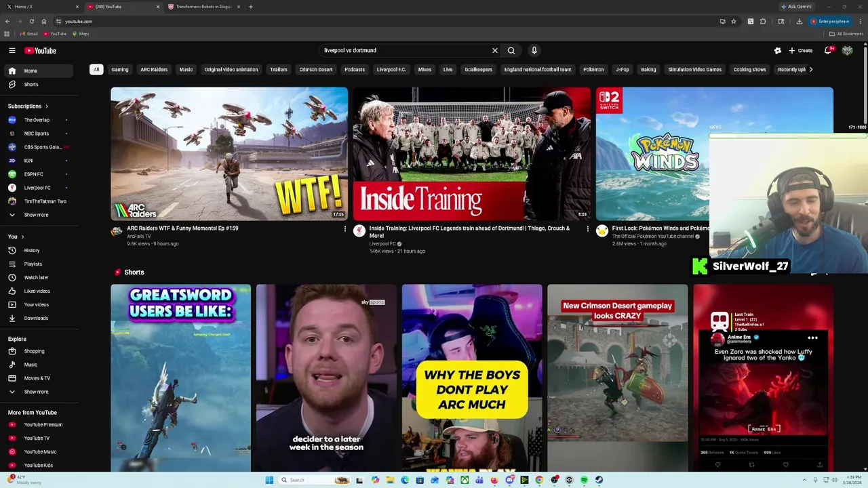Click the Create button
Viewport: 868px width, 488px height.
click(800, 50)
